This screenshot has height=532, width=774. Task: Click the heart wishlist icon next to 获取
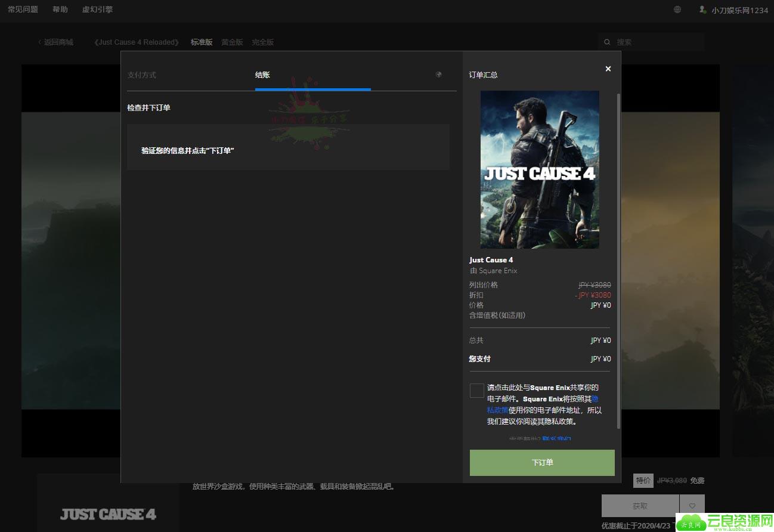692,505
